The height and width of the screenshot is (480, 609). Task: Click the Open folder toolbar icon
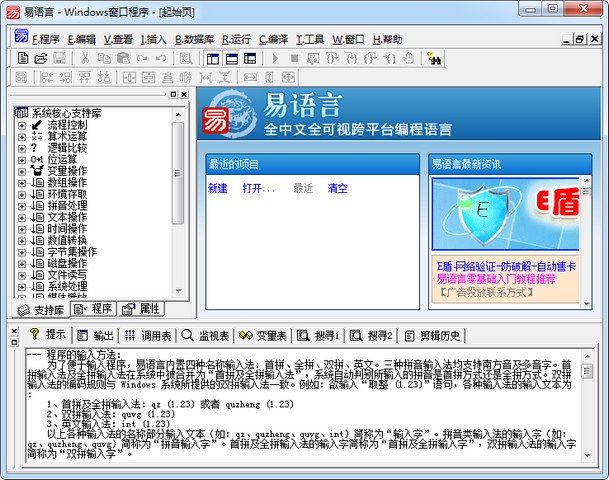click(x=40, y=58)
